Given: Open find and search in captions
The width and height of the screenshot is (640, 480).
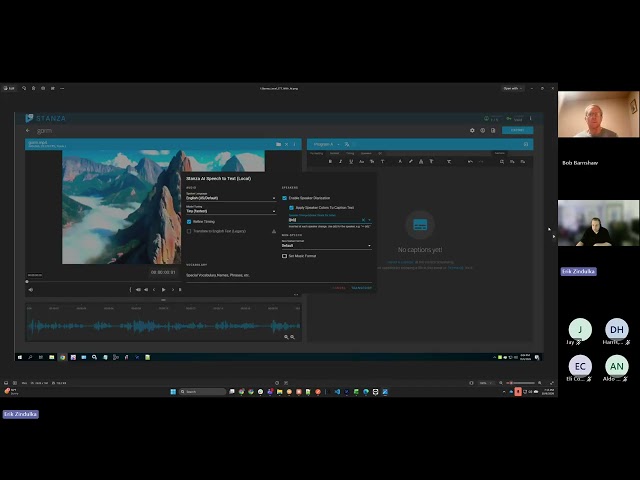Looking at the screenshot, I should point(502,162).
